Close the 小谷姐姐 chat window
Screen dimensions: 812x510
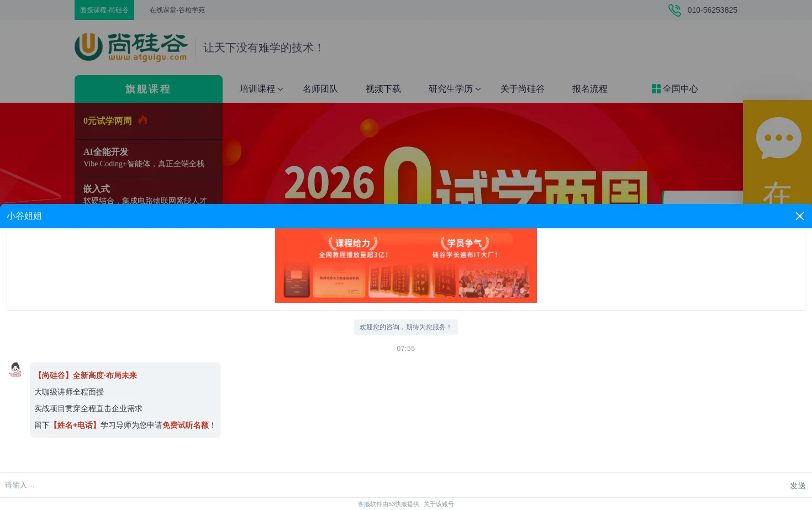(799, 216)
